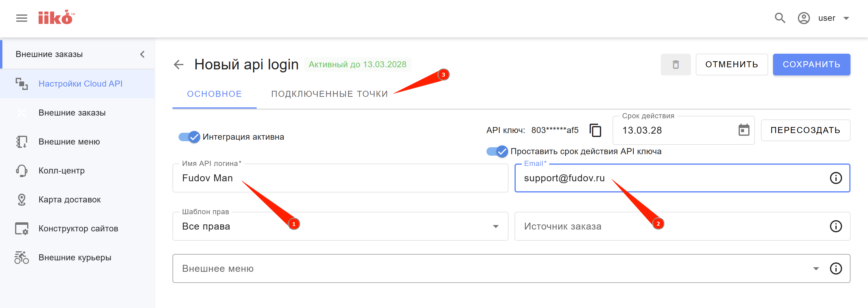
Task: Expand the Шаблон прав dropdown
Action: pos(495,227)
